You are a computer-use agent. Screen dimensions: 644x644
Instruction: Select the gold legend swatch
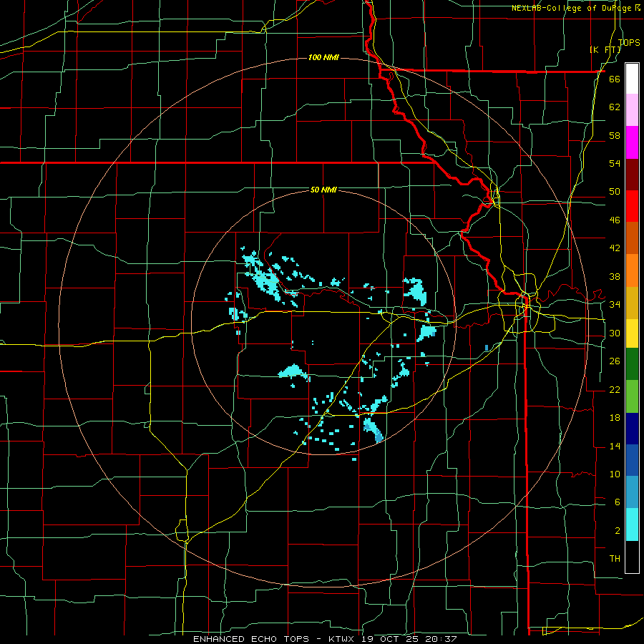point(632,303)
